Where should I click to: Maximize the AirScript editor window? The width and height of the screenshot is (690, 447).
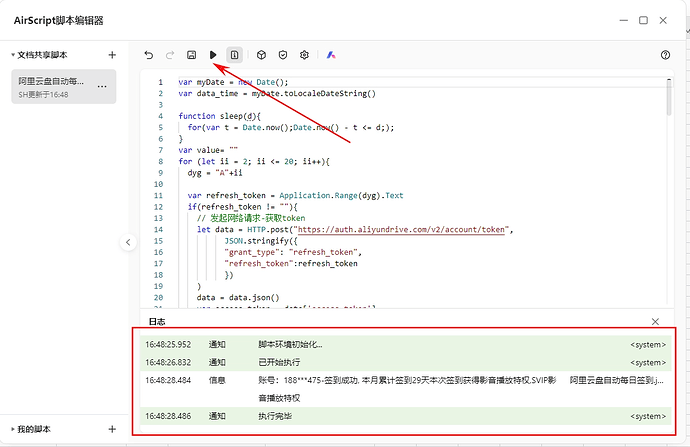[x=643, y=20]
